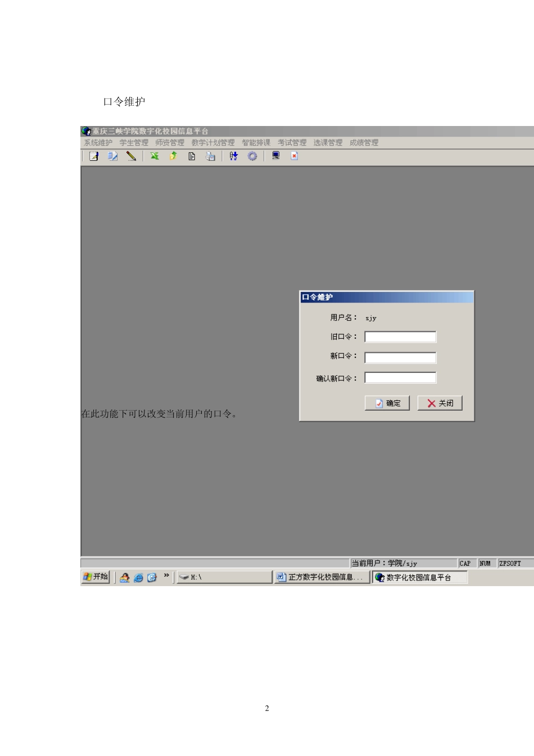This screenshot has height=756, width=534.
Task: Click the NUM status bar indicator
Action: coord(485,563)
